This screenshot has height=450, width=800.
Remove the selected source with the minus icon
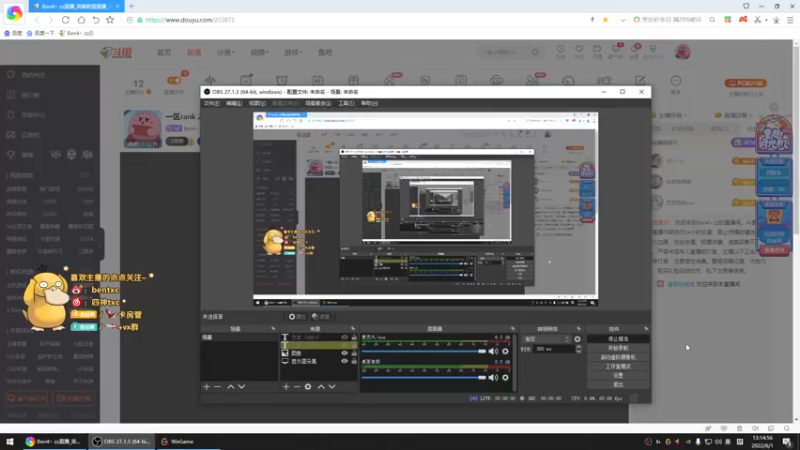tap(297, 387)
